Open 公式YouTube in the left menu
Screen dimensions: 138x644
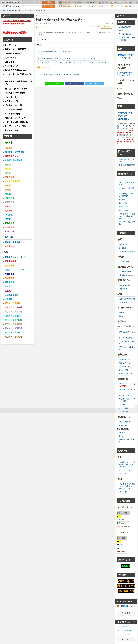(11, 131)
